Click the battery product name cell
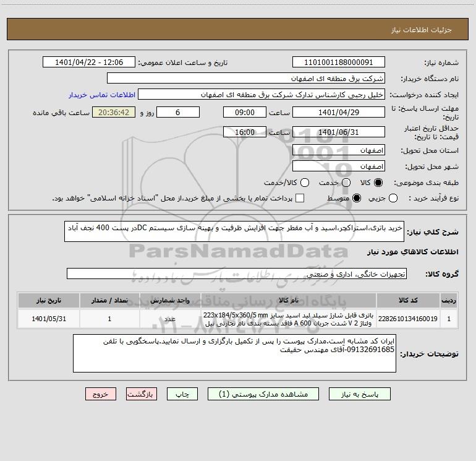Image resolution: width=476 pixels, height=461 pixels. (289, 319)
